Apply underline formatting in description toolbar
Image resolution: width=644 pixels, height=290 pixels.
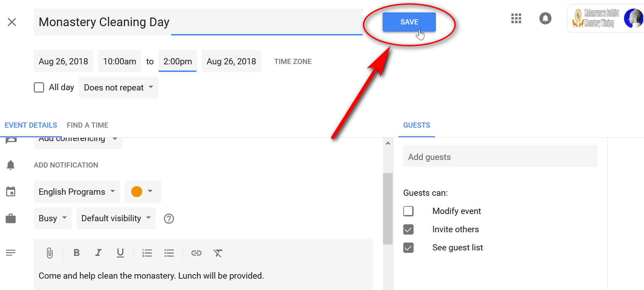click(x=120, y=253)
